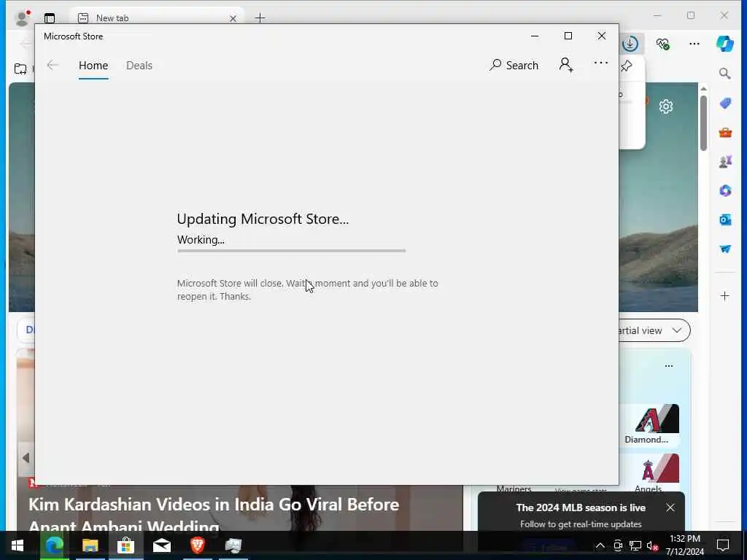Click the update progress bar under Working...
The image size is (747, 560).
coord(291,251)
